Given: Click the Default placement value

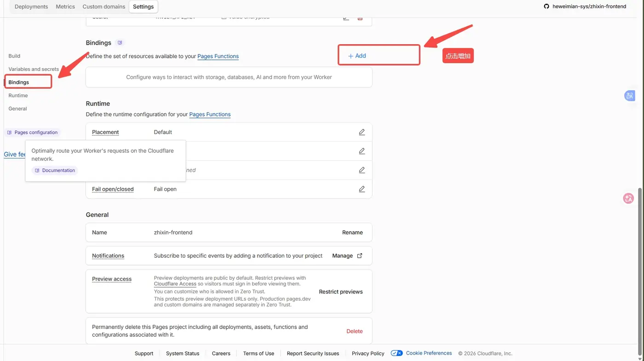Looking at the screenshot, I should click(x=163, y=132).
